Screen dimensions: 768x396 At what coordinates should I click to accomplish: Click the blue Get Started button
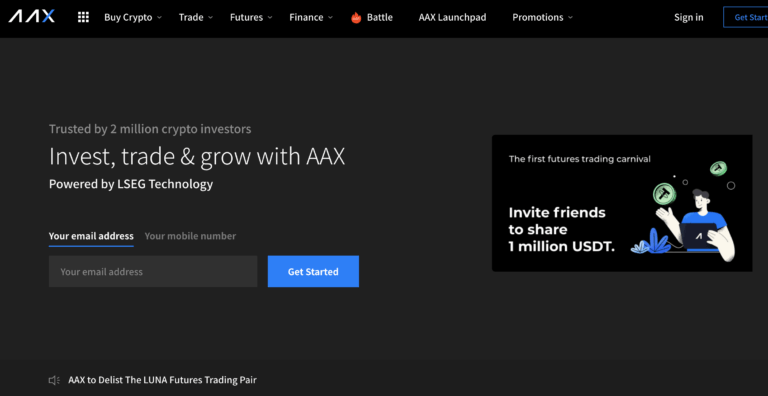[x=313, y=271]
